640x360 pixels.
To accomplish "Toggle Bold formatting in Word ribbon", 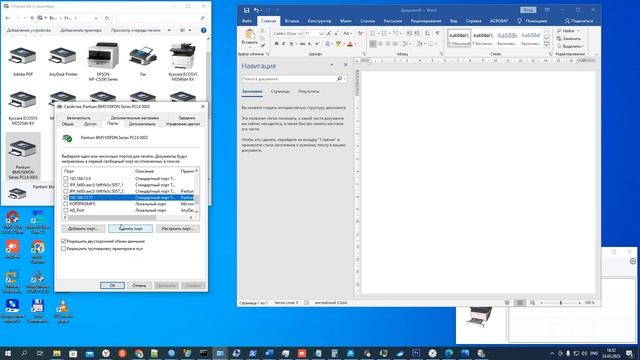I will (x=276, y=44).
